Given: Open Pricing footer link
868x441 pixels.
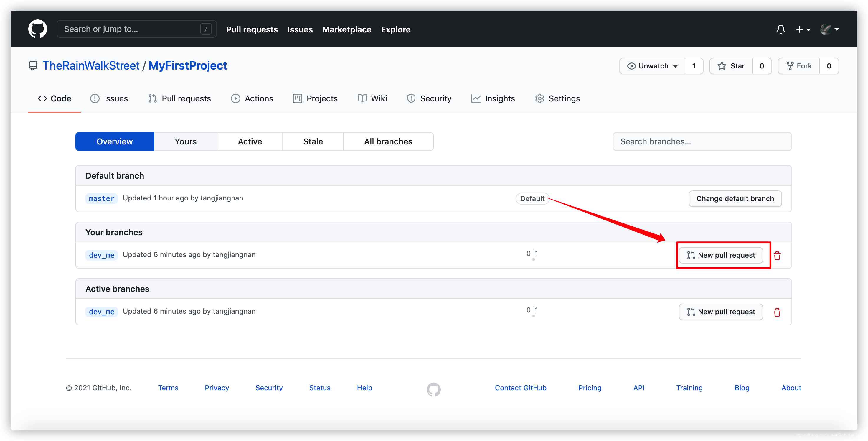Looking at the screenshot, I should tap(590, 388).
